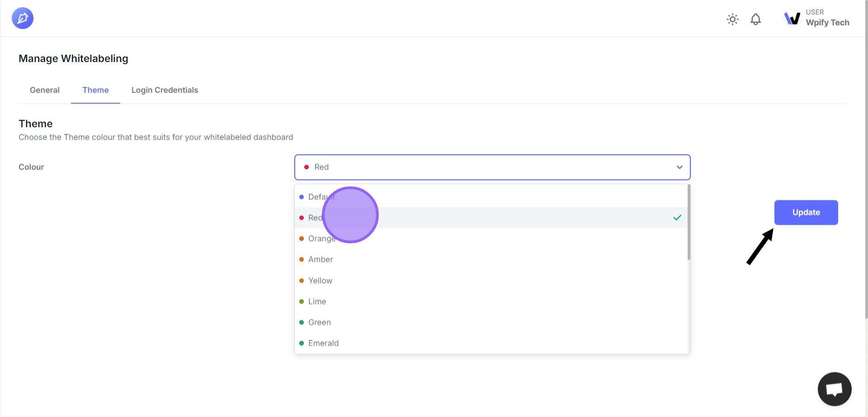
Task: Choose the Lime colour option
Action: [317, 301]
